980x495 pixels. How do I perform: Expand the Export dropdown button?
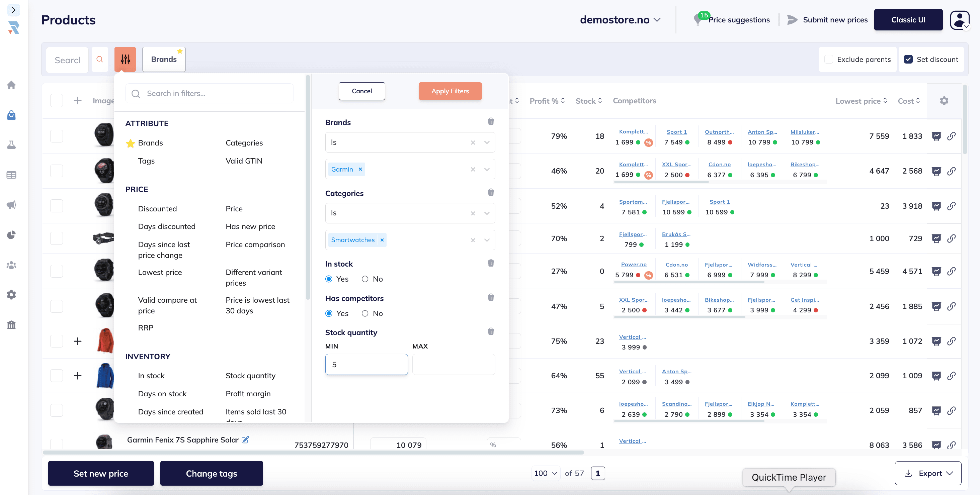(x=928, y=473)
